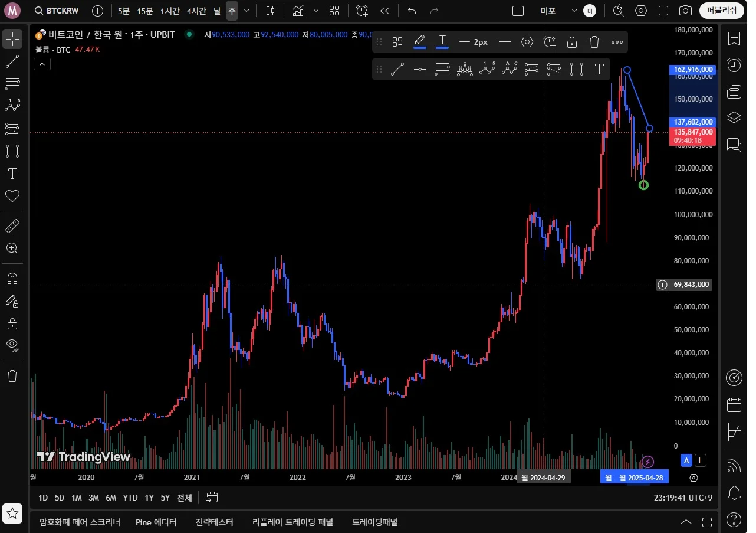Switch to the 트레이딩패널 tab

pos(374,522)
